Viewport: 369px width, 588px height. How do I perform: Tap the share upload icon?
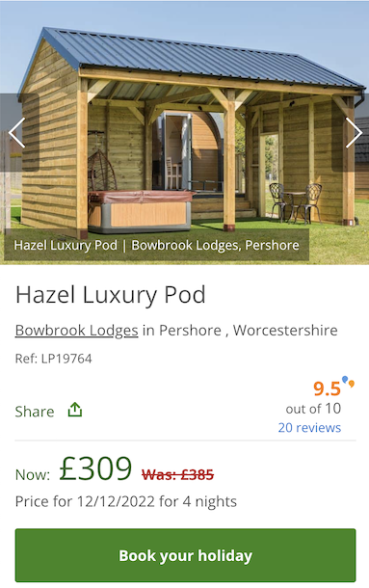[75, 411]
